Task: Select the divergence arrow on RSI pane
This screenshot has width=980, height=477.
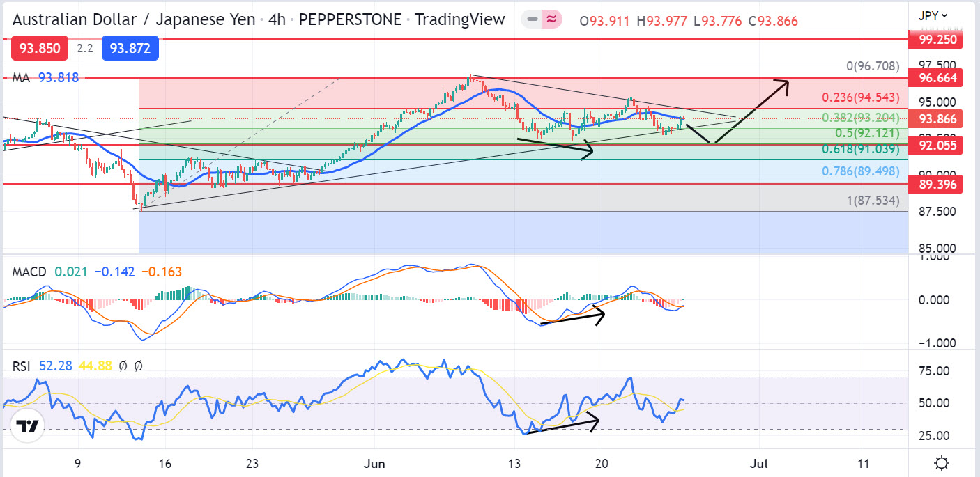Action: [x=562, y=424]
